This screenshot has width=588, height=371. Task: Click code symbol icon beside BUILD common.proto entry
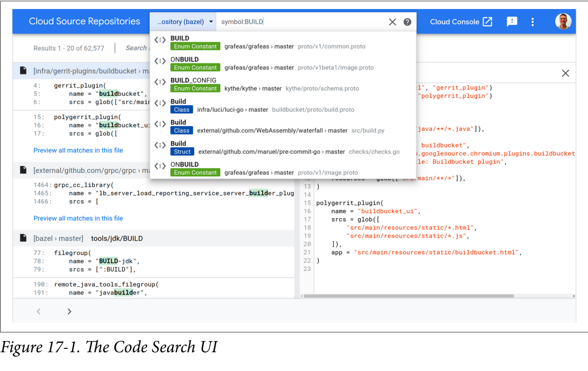coord(160,40)
